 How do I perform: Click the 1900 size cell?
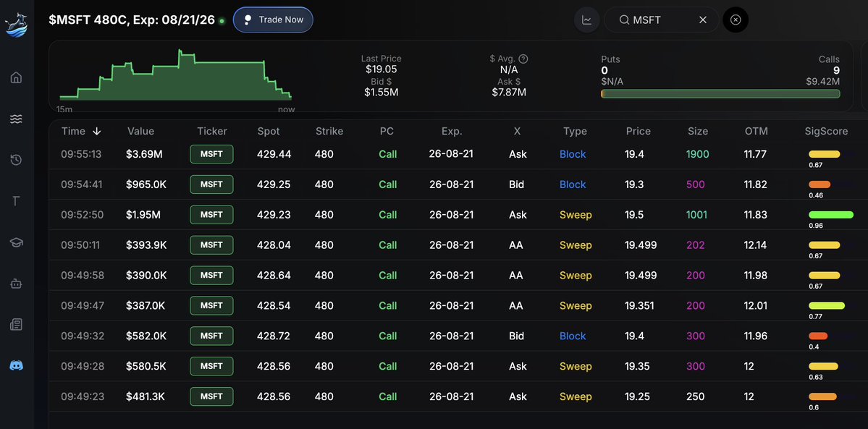(x=697, y=154)
